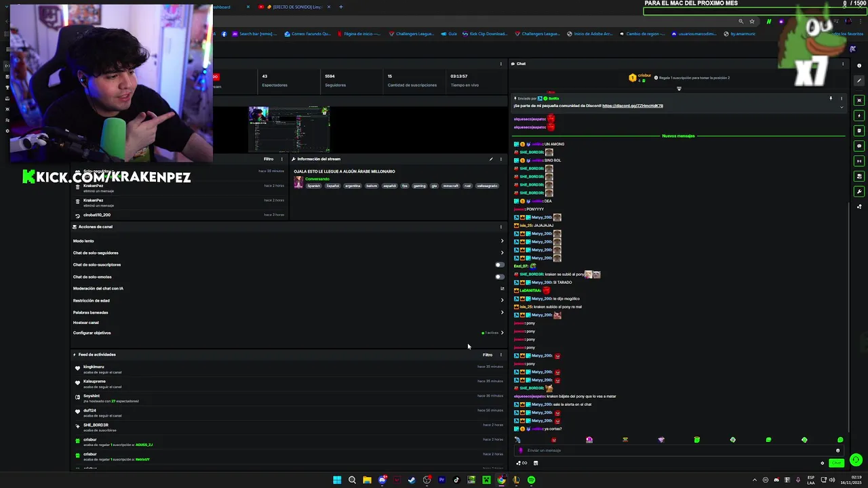Expand pinned message chevron
Viewport: 868px width, 488px height.
(842, 107)
